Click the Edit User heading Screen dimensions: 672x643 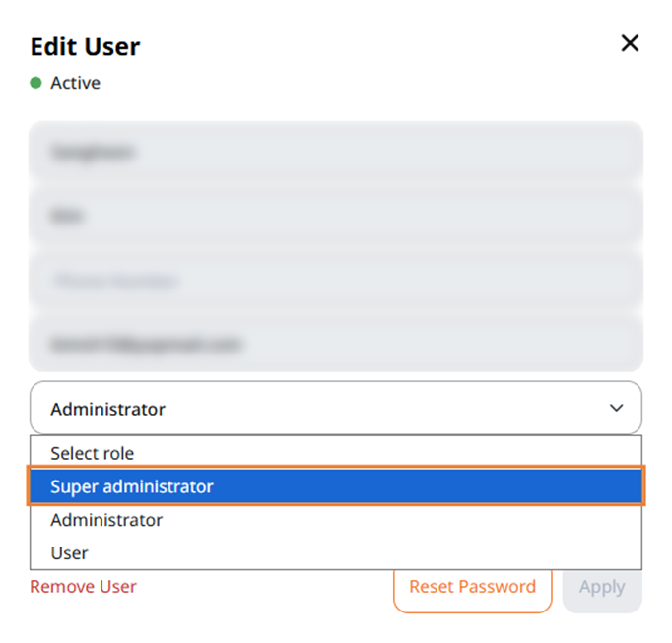86,46
